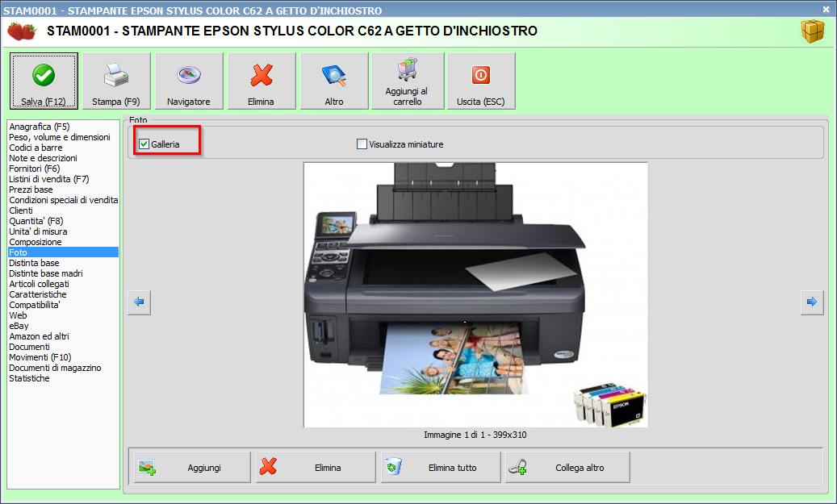The height and width of the screenshot is (504, 837).
Task: Click Aggiungi photo button at bottom
Action: (x=192, y=468)
